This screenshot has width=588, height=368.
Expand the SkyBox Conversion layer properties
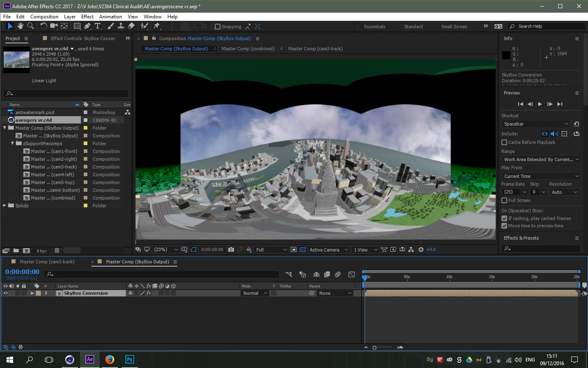click(x=32, y=293)
